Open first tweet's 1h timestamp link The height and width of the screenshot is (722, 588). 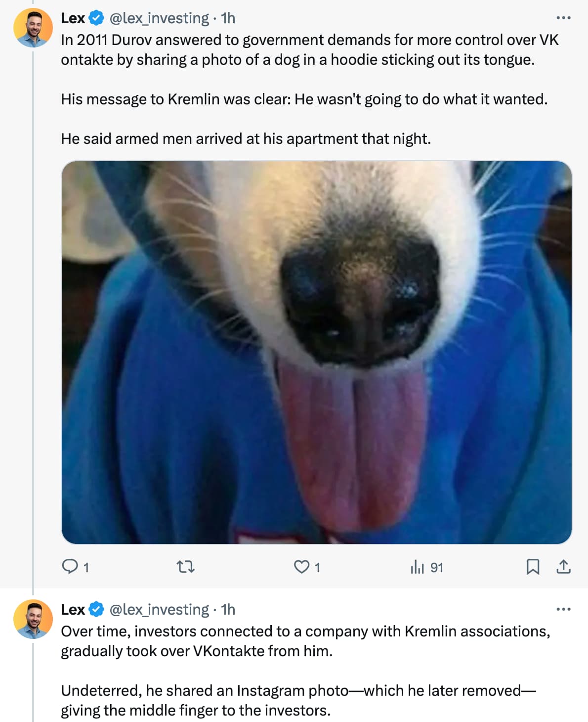[228, 18]
